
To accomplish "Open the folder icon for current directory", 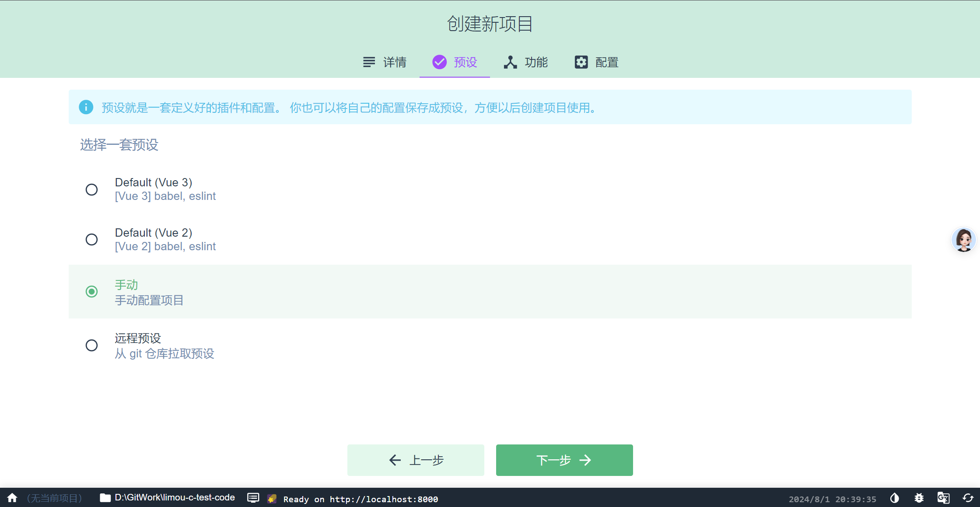I will pos(105,498).
